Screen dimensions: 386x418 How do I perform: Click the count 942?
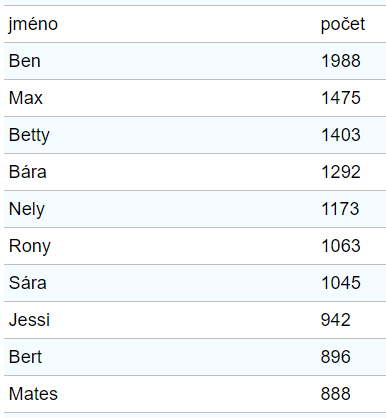[336, 320]
